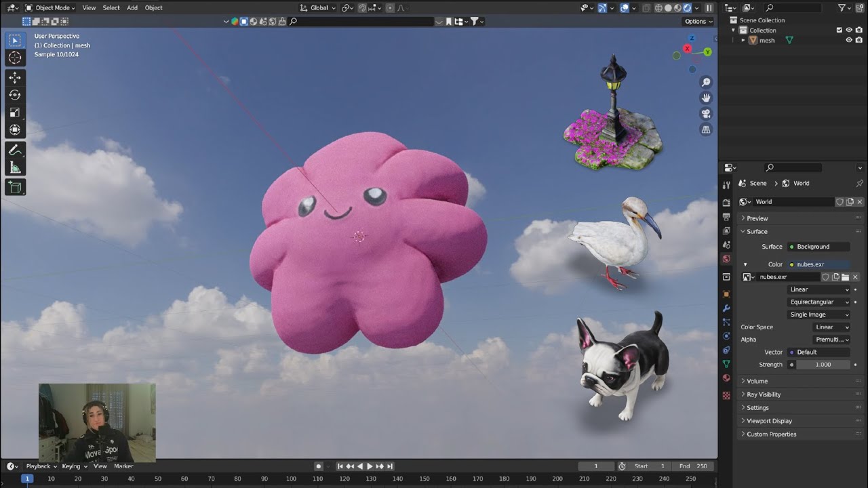868x488 pixels.
Task: Open the Color Space Linear dropdown
Action: [831, 327]
